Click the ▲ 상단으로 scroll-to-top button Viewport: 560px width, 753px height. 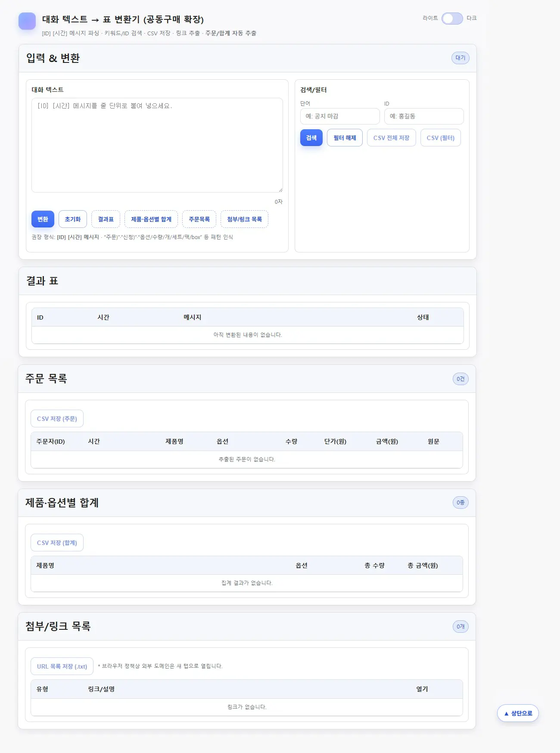(x=518, y=713)
